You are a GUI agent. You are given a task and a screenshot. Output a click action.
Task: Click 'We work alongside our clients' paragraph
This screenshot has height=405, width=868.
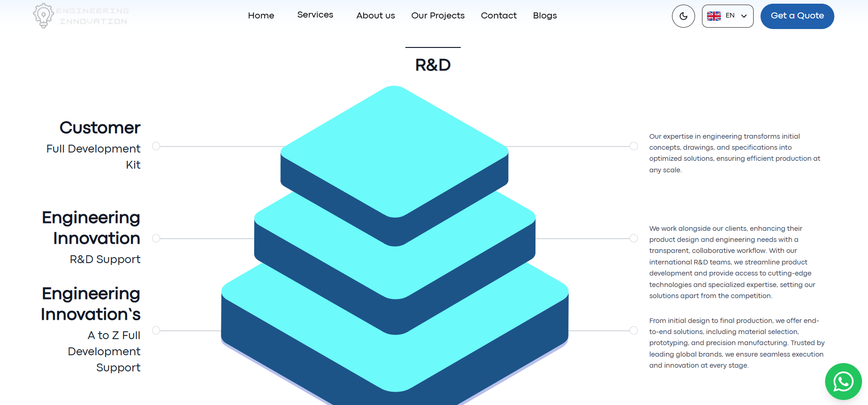tap(732, 262)
